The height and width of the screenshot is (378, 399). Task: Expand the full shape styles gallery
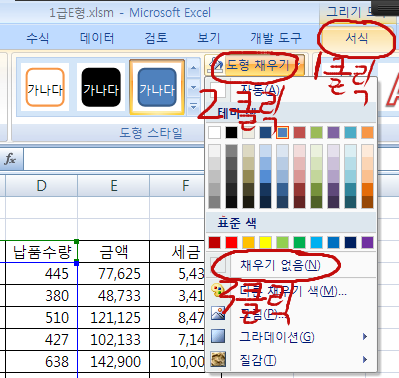tap(193, 106)
